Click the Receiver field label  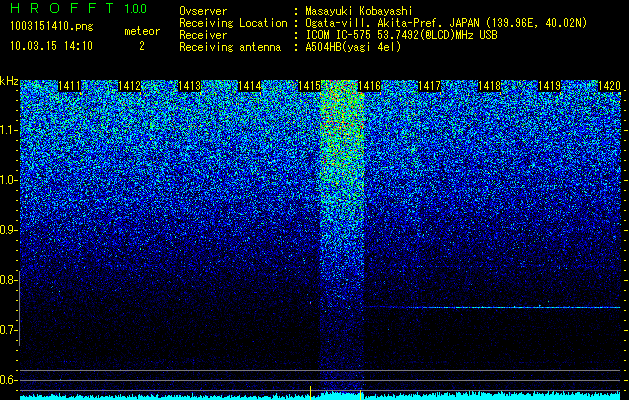203,35
